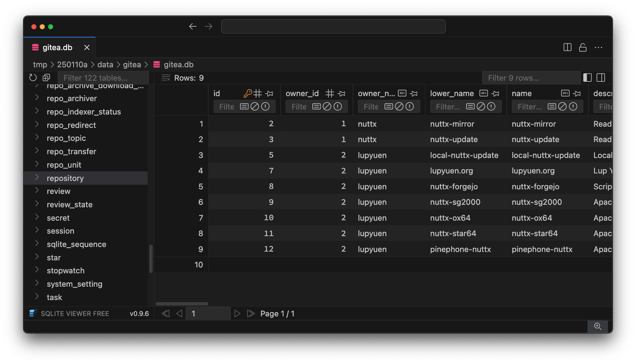Pin the lower_name column
636x364 pixels.
496,94
